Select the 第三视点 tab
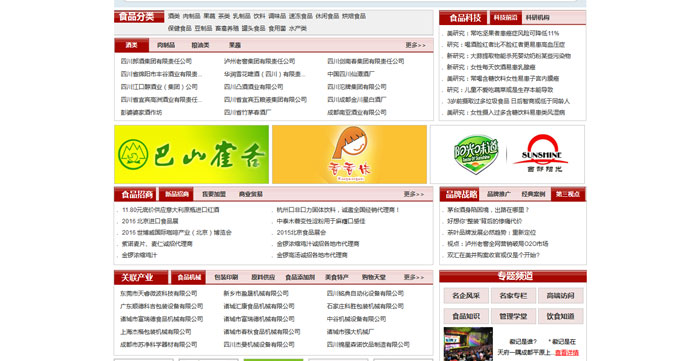 (568, 194)
